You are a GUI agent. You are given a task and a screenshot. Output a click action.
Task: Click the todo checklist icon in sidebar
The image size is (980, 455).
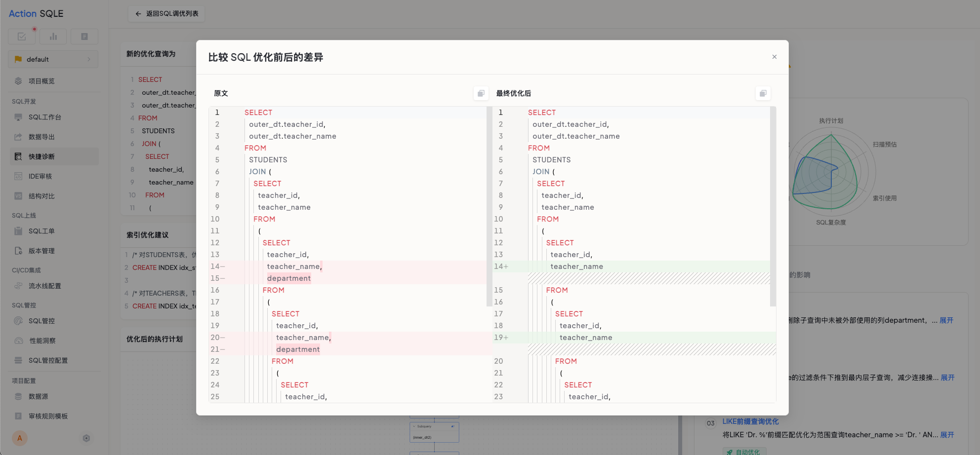point(22,37)
